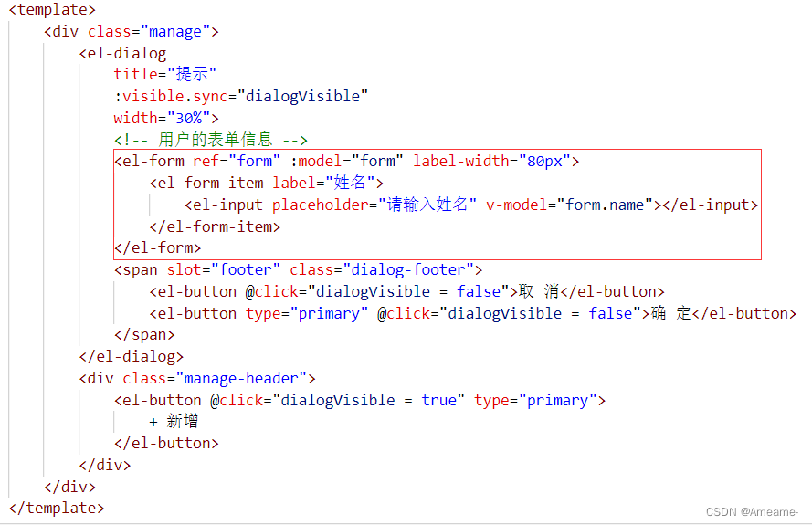Click the + 新增 text line

(x=174, y=422)
